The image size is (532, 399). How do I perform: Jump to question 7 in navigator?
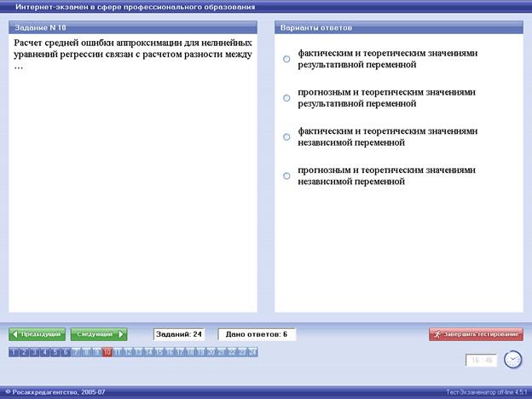tap(76, 352)
